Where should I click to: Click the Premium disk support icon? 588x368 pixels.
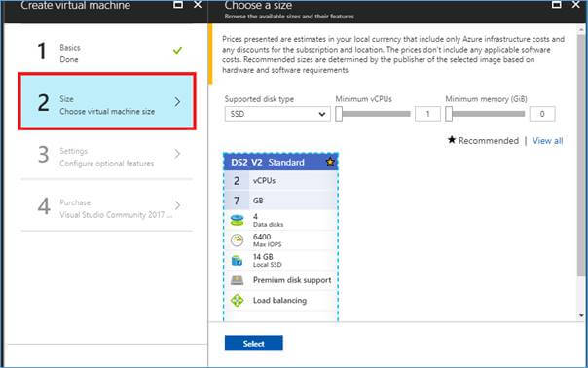click(x=237, y=280)
